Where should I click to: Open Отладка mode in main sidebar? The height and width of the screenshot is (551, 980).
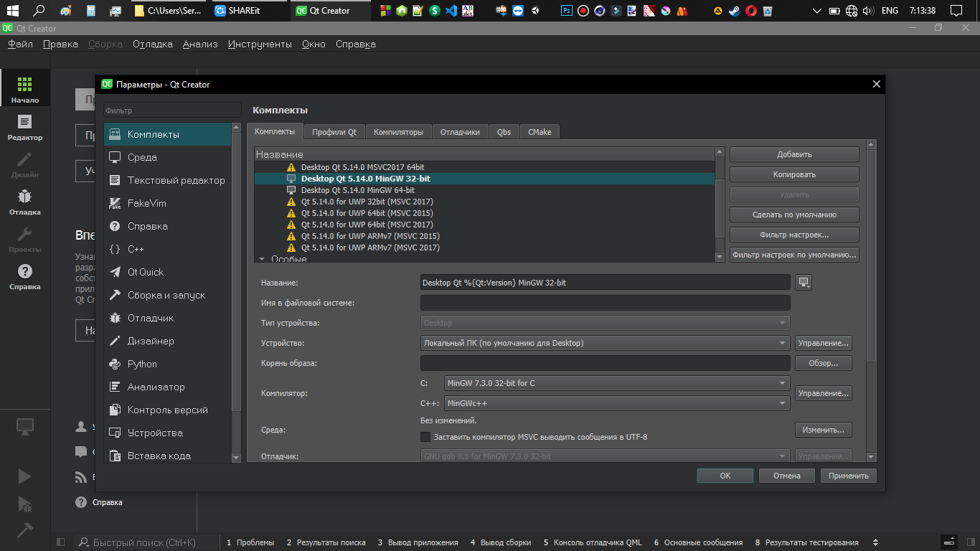click(x=25, y=201)
